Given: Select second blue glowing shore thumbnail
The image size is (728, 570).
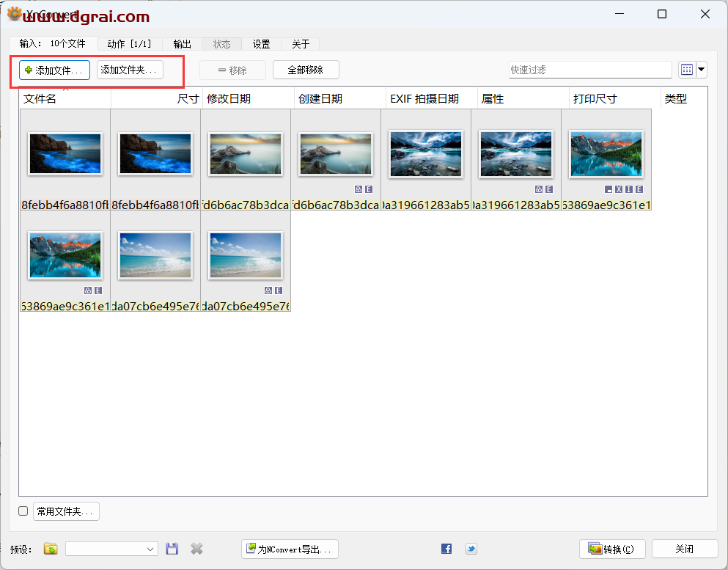Looking at the screenshot, I should (x=155, y=154).
